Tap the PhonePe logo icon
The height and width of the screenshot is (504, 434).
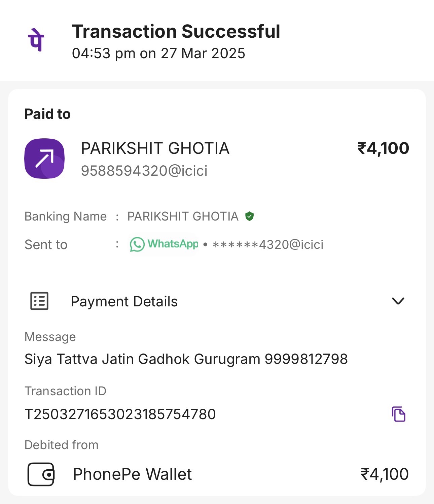(36, 40)
